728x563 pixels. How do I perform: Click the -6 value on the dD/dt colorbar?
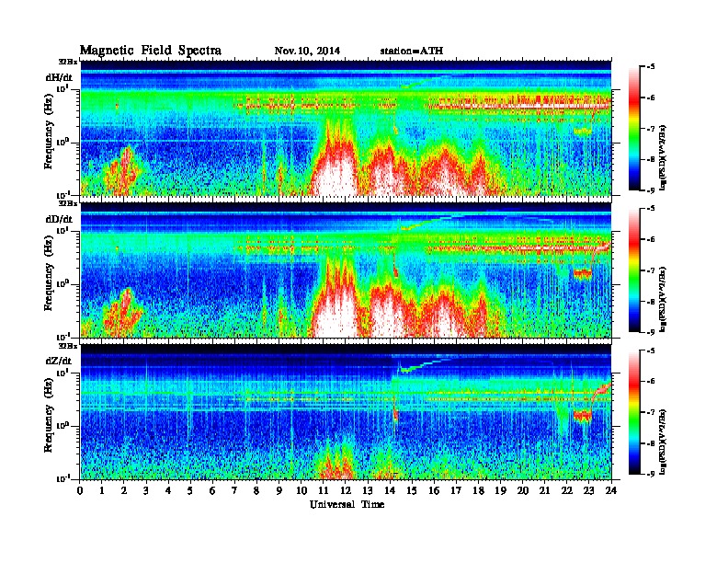651,239
